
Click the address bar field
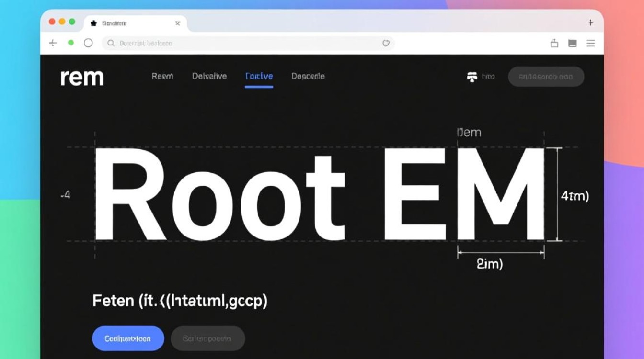pos(248,43)
